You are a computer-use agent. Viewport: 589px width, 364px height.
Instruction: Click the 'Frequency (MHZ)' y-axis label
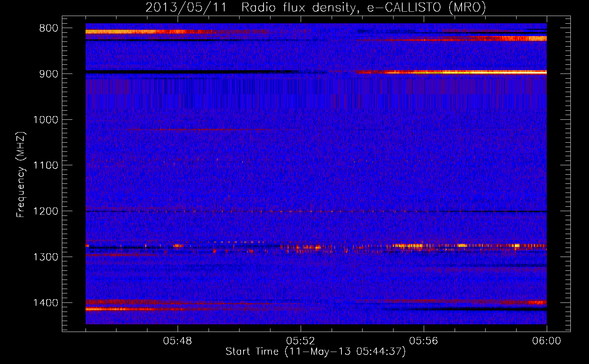(21, 174)
